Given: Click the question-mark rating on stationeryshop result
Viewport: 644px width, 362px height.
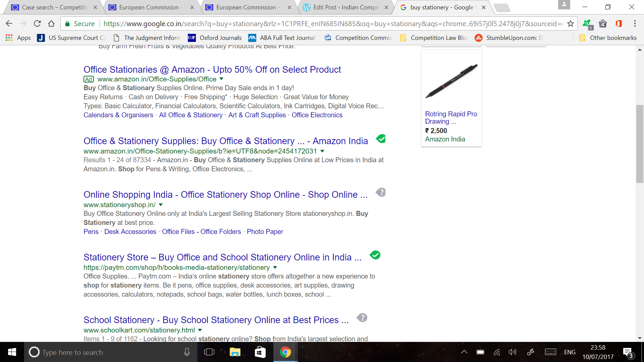Looking at the screenshot, I should click(381, 192).
